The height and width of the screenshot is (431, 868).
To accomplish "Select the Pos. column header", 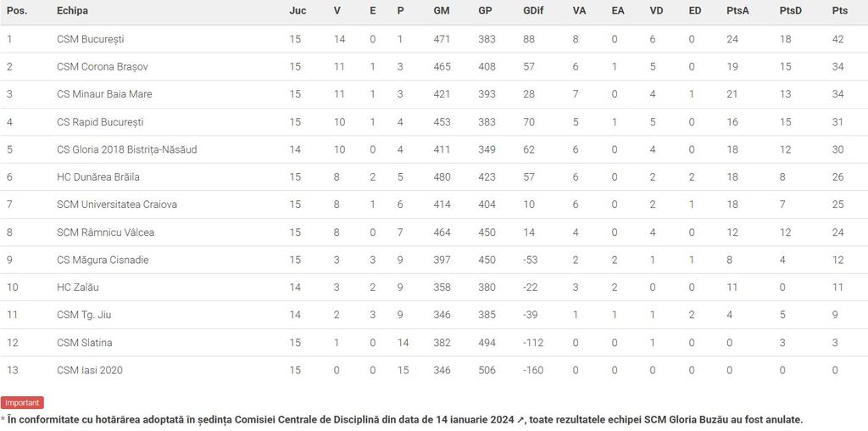I will 17,11.
